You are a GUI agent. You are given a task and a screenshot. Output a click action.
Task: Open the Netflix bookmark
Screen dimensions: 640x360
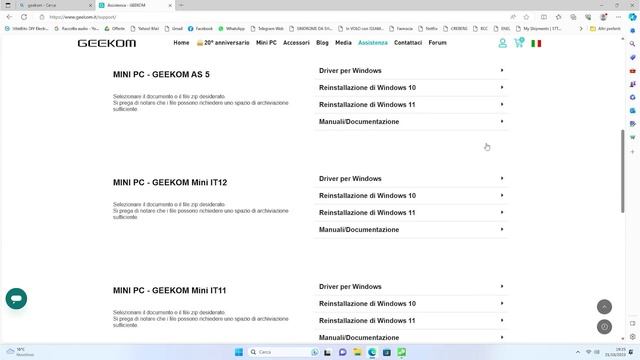click(x=428, y=29)
